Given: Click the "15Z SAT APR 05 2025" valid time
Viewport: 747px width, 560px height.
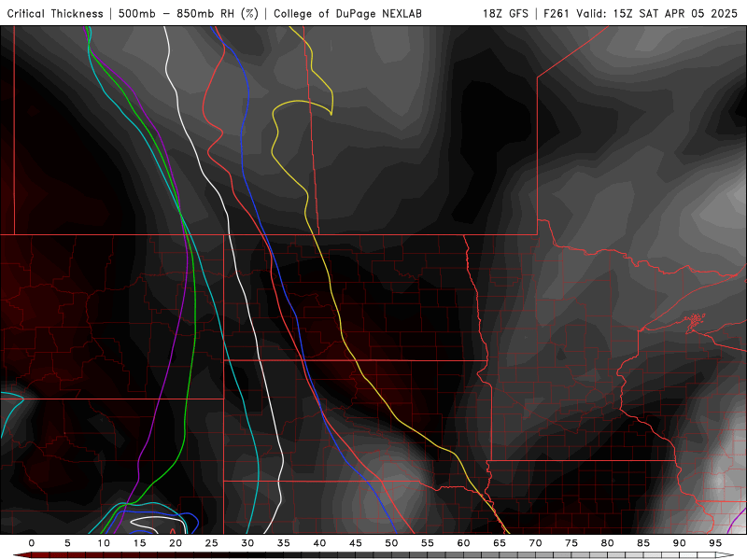Looking at the screenshot, I should pos(675,14).
